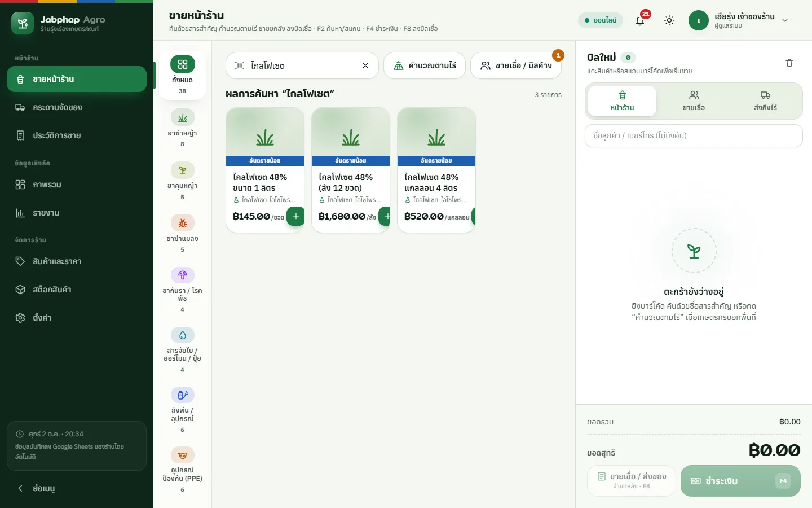Image resolution: width=812 pixels, height=508 pixels.
Task: Click the Jabphap Agro logo
Action: [23, 23]
